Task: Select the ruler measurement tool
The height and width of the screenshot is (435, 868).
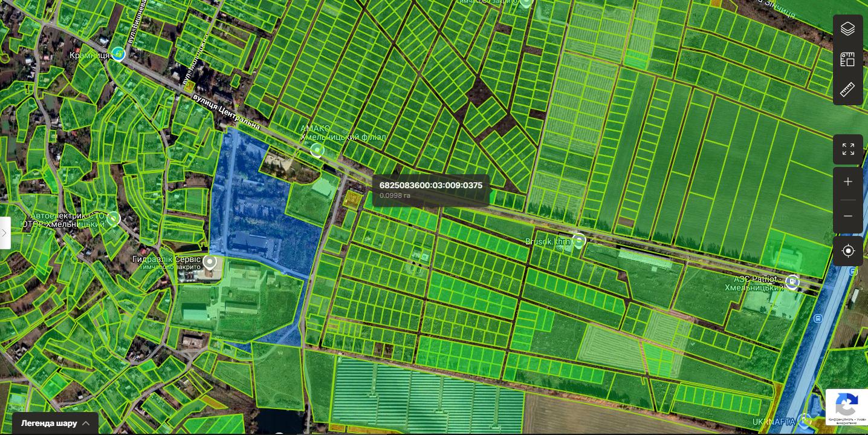Action: (x=847, y=90)
